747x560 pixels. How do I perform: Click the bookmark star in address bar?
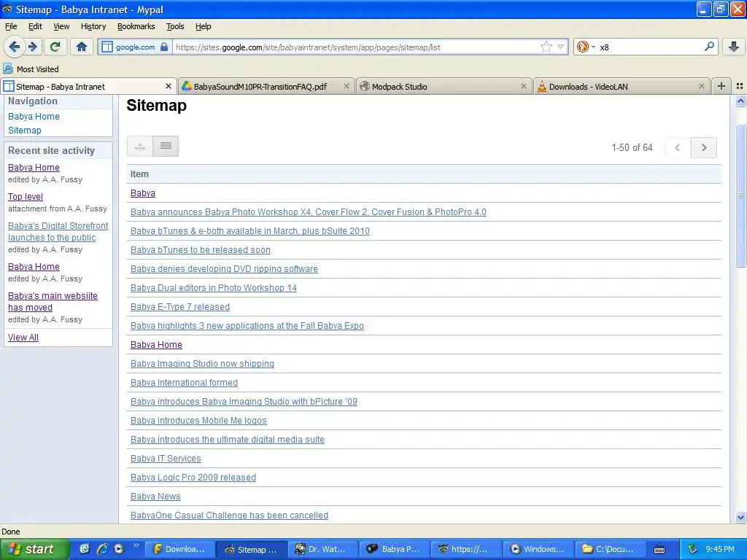point(546,47)
